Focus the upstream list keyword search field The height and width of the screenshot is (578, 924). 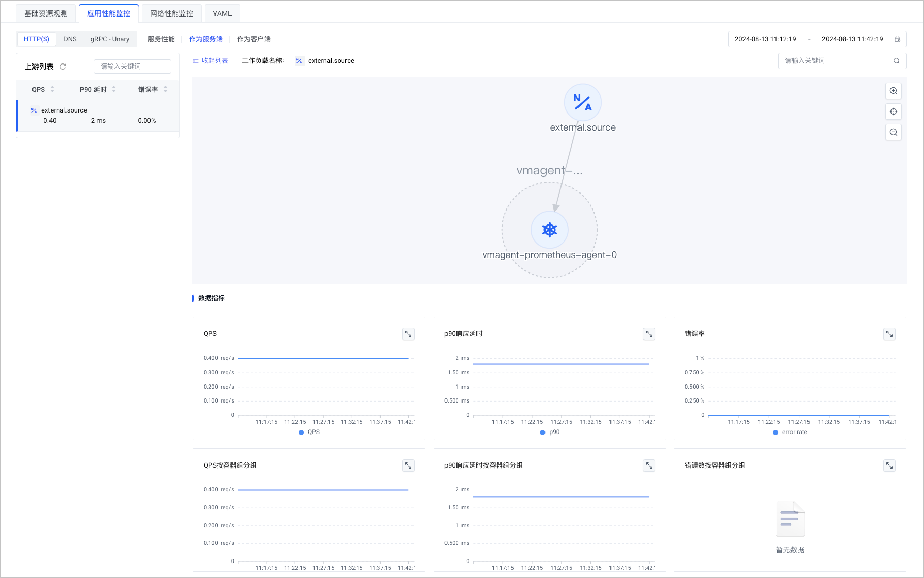coord(133,67)
